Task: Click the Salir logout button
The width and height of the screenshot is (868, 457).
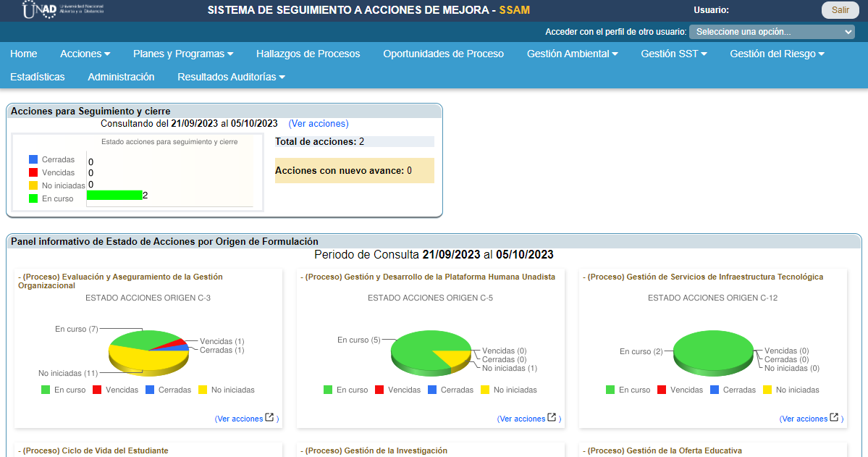Action: point(840,10)
